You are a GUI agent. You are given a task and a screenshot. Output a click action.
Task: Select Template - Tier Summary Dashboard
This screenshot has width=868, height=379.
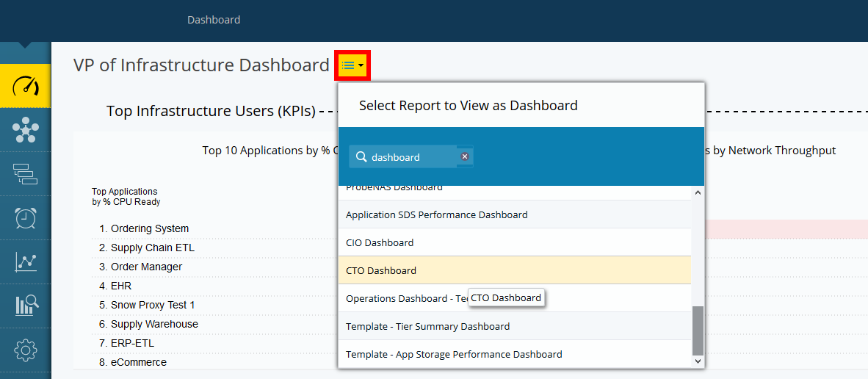point(515,326)
